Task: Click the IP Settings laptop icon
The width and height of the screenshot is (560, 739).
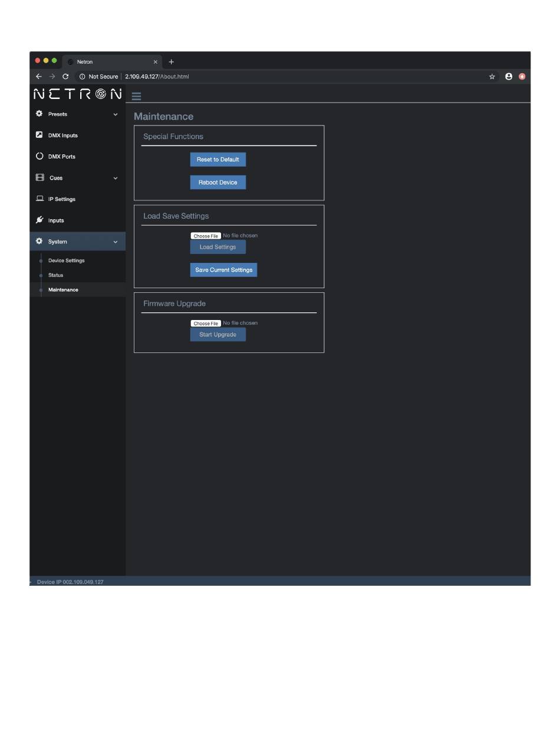Action: point(39,199)
